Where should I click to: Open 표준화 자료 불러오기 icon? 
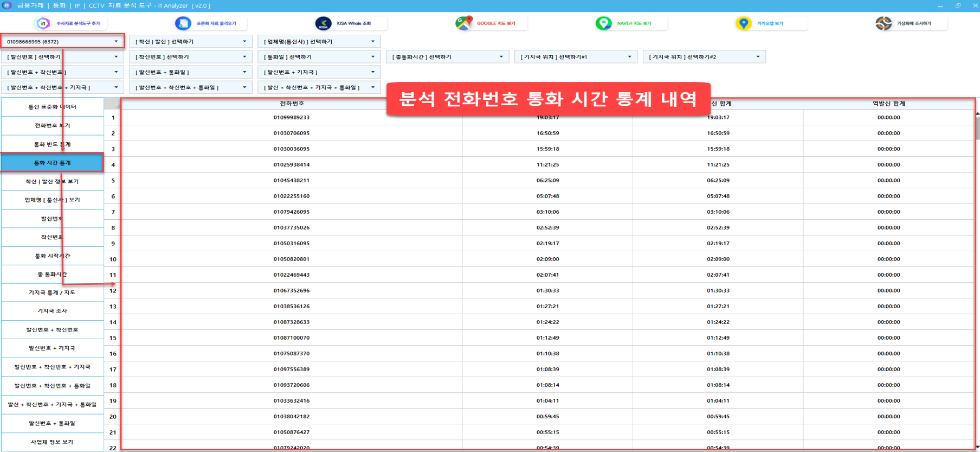(x=183, y=23)
